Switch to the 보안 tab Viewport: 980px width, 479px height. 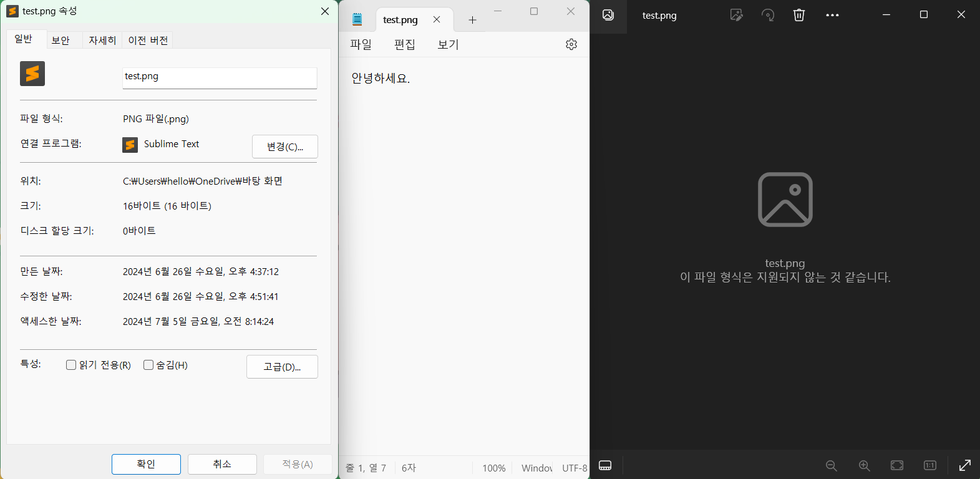(x=61, y=40)
